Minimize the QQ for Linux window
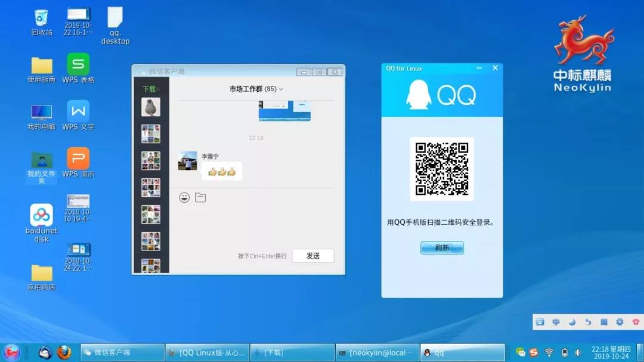The width and height of the screenshot is (644, 362). click(479, 68)
